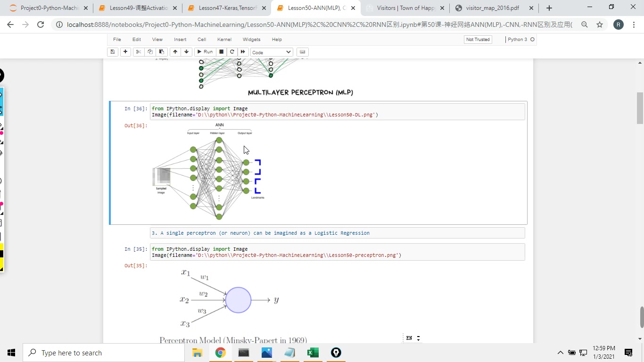Open the Widgets menu
Image resolution: width=644 pixels, height=362 pixels.
click(251, 40)
